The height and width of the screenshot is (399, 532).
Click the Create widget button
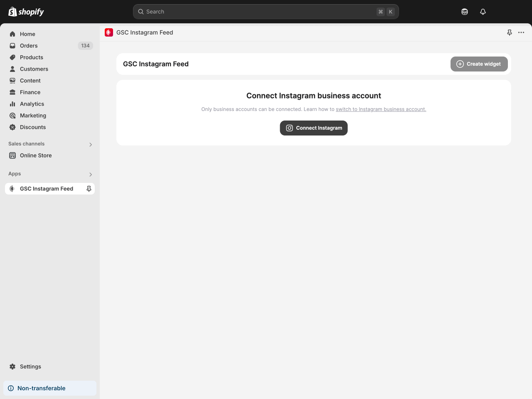click(479, 64)
